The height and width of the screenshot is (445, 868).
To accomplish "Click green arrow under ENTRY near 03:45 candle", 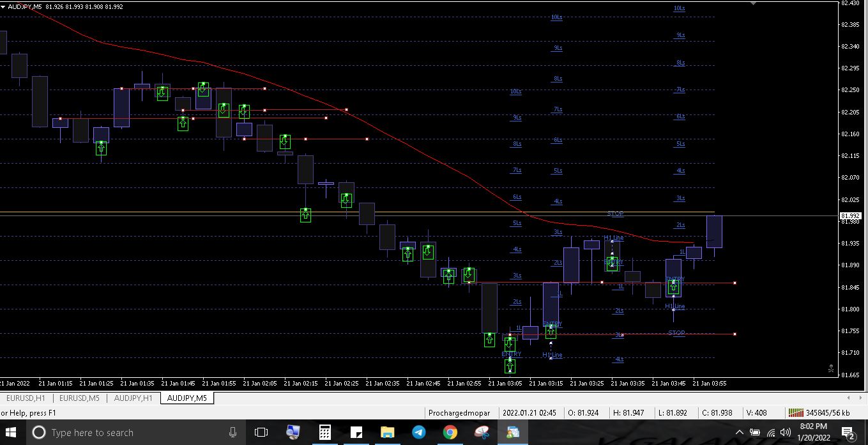I will point(673,288).
